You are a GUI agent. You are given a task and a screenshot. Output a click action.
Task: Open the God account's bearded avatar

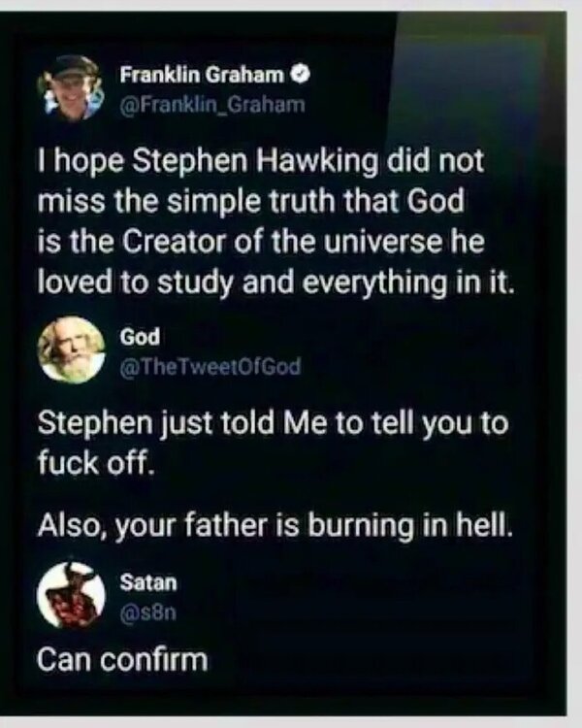coord(71,349)
